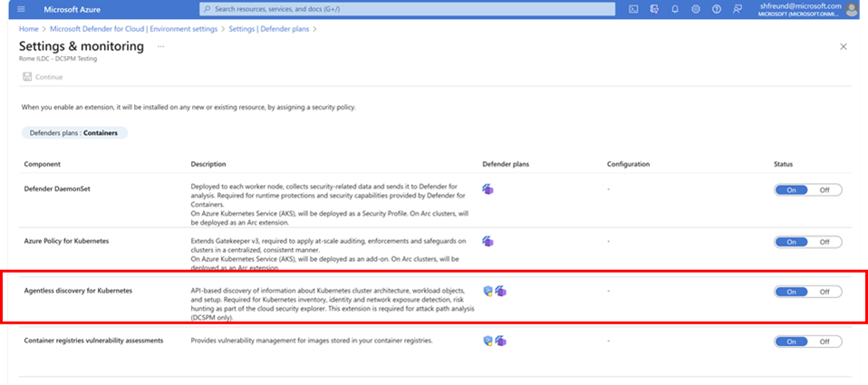Image resolution: width=868 pixels, height=385 pixels.
Task: Click the purple containers icon in Container registries row
Action: 501,341
